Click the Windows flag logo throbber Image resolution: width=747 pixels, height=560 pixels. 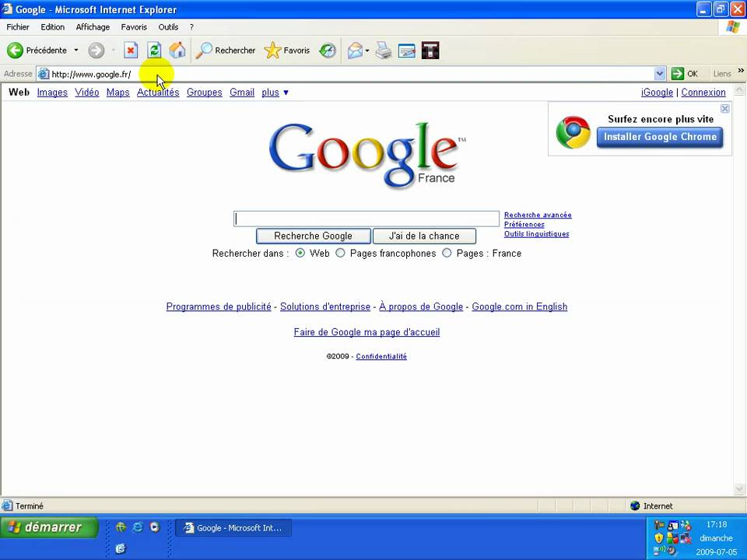coord(733,27)
